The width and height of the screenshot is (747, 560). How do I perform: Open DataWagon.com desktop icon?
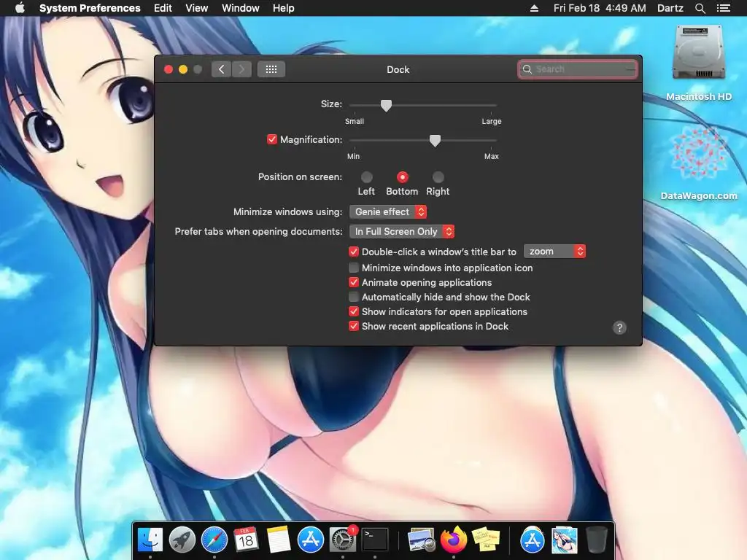(x=698, y=162)
